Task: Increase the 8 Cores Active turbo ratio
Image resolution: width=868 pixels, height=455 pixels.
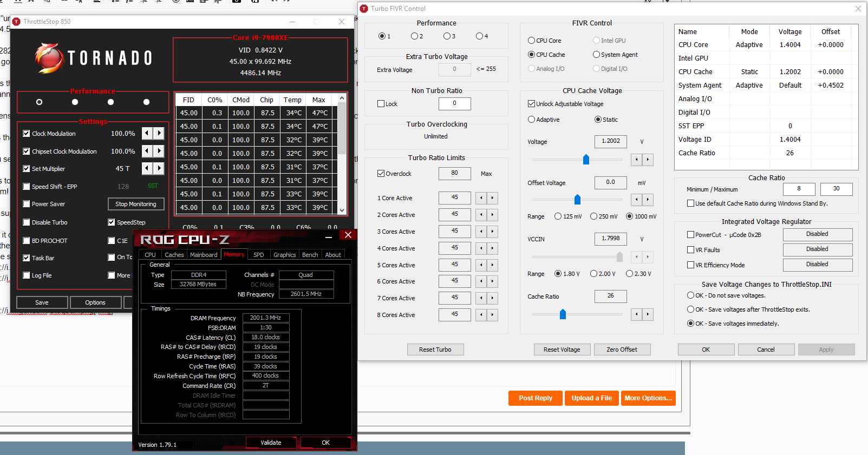Action: click(492, 315)
